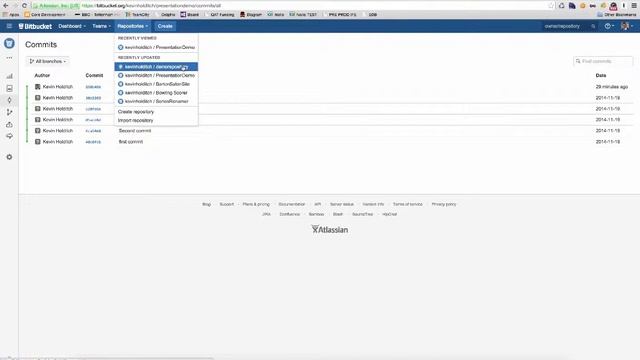Open the Terms of service footer link
Screen dimensions: 640x360
click(x=407, y=204)
